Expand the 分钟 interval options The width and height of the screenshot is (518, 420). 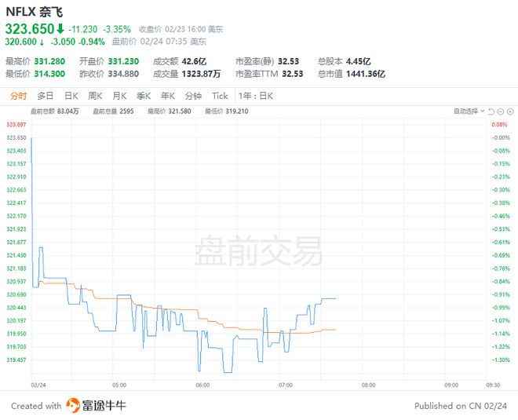(194, 96)
